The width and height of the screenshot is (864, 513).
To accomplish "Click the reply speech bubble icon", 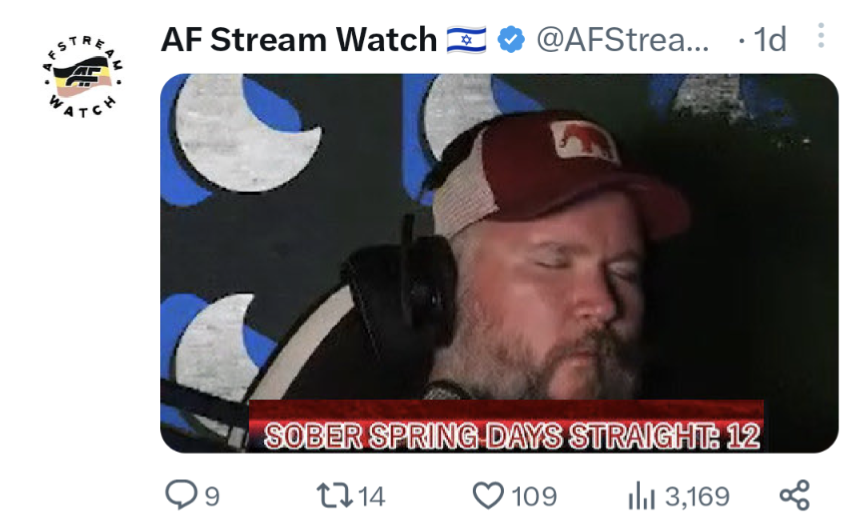I will (181, 494).
